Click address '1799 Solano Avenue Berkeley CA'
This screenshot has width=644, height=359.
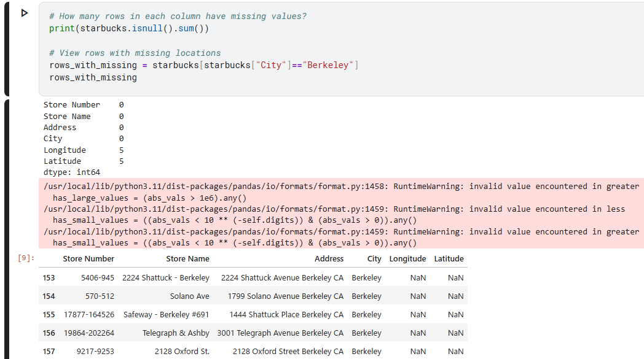coord(286,296)
